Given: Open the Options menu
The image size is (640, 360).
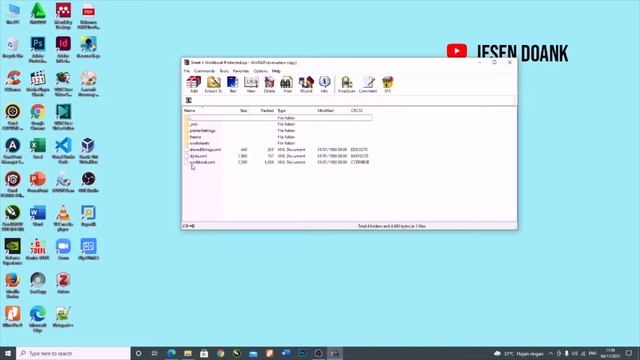Looking at the screenshot, I should 260,71.
